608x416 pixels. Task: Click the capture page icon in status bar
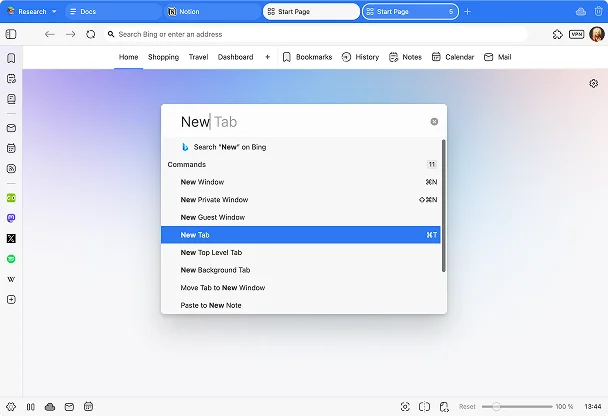click(x=405, y=407)
